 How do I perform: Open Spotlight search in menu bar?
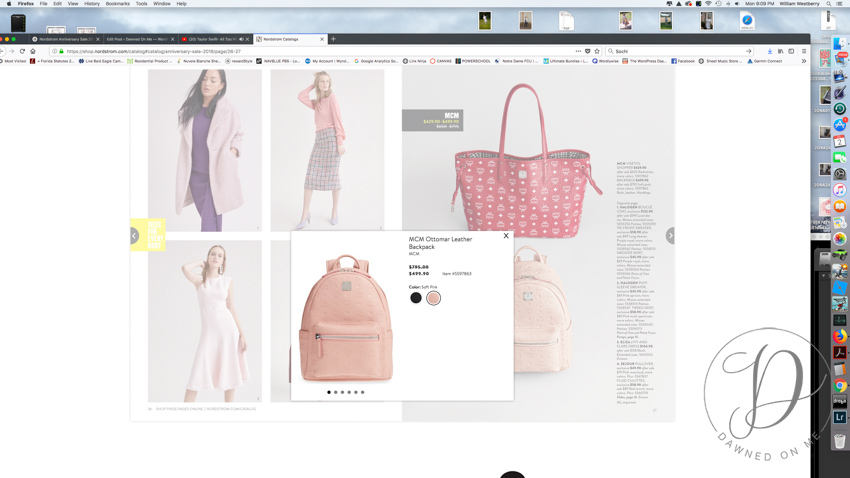click(828, 3)
